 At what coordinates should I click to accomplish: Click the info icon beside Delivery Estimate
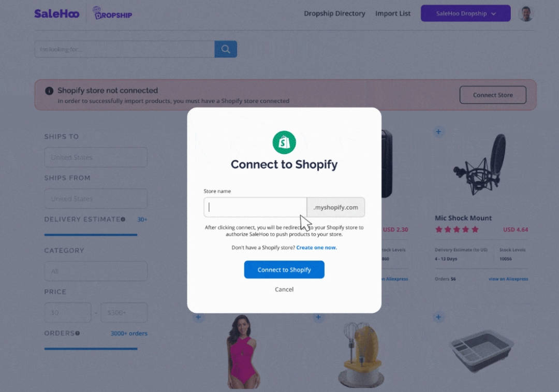pyautogui.click(x=123, y=220)
